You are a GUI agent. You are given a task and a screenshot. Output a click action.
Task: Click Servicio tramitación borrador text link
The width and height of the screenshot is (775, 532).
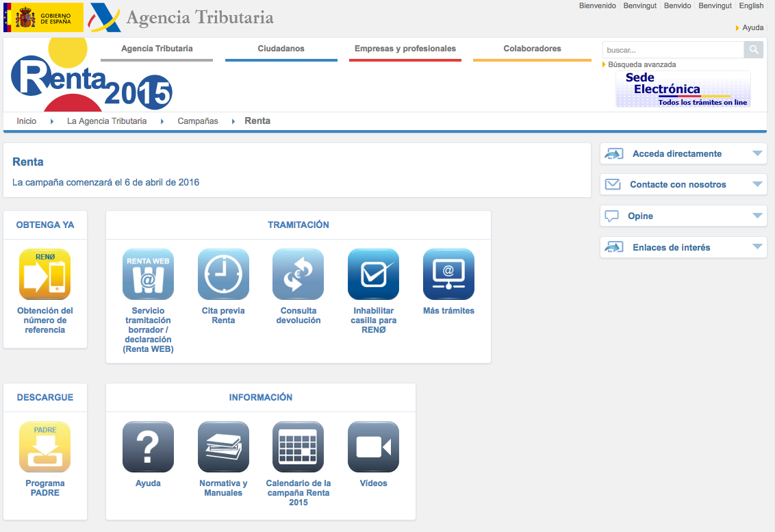click(x=149, y=330)
